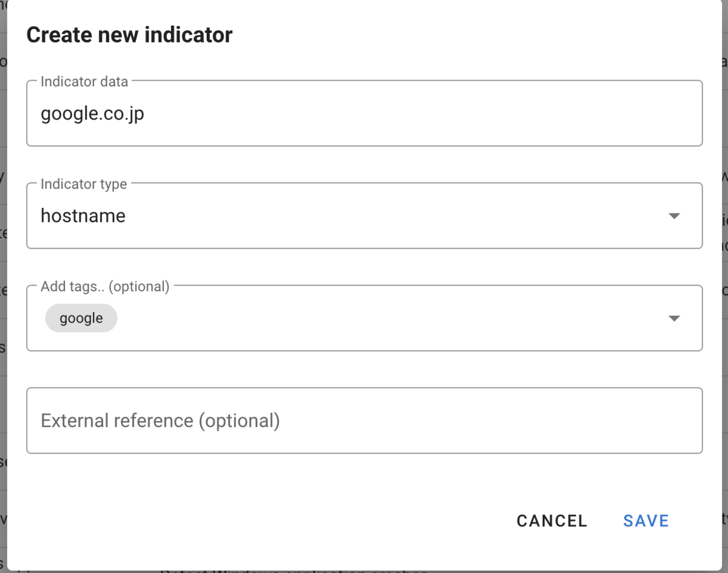Place cursor in the google.co.jp text
728x573 pixels.
pyautogui.click(x=92, y=113)
